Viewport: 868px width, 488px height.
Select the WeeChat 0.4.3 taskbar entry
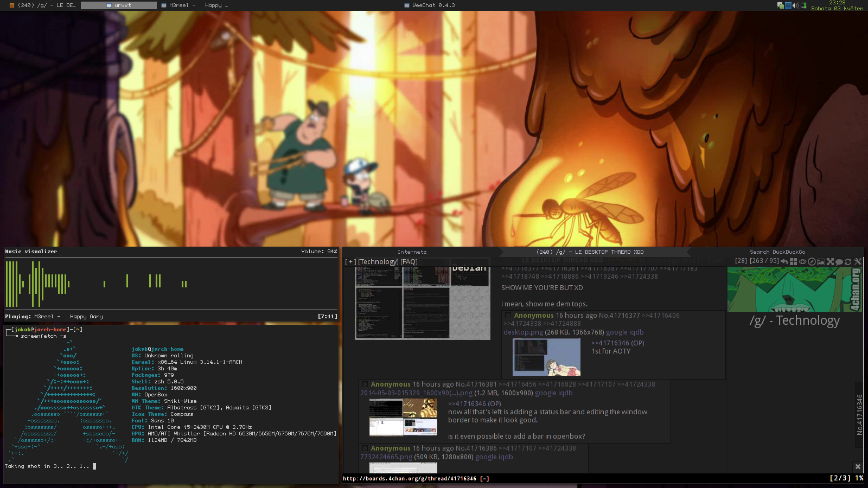click(430, 5)
